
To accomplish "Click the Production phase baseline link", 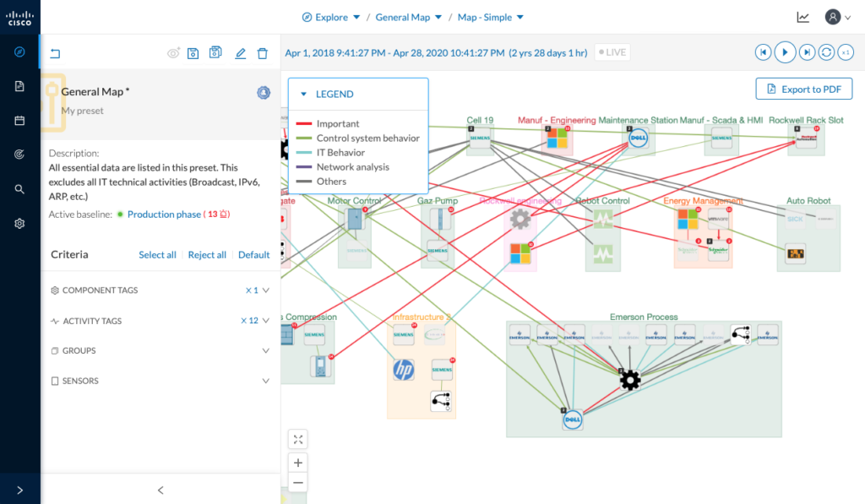I will point(164,214).
